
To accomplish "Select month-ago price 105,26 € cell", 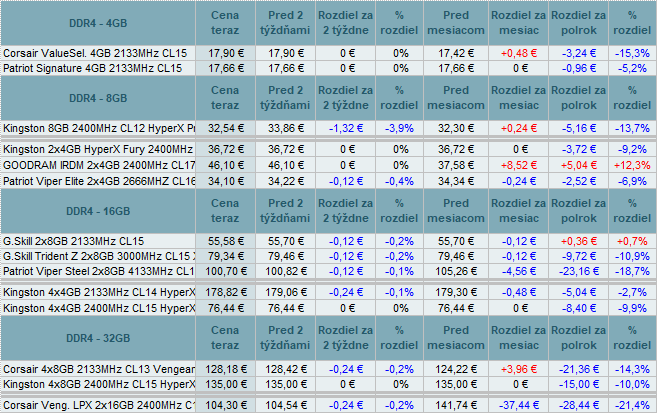I will tap(456, 271).
